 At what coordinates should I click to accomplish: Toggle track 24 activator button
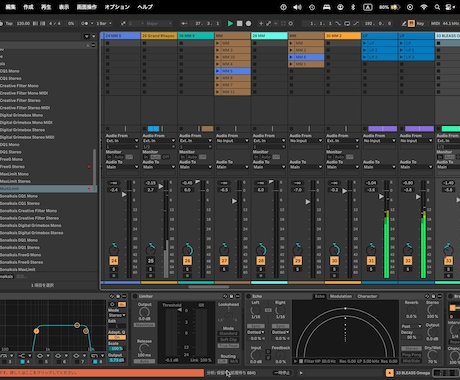point(114,261)
